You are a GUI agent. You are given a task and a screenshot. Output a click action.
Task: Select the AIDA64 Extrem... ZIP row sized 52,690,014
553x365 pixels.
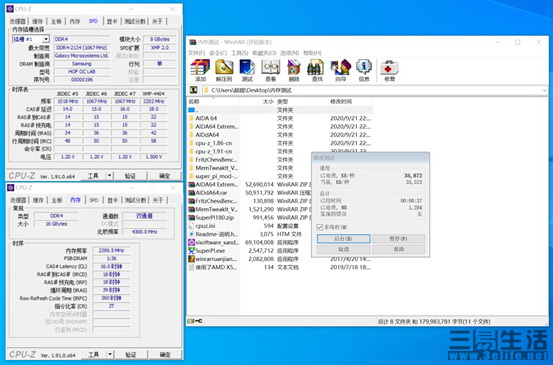tap(250, 184)
